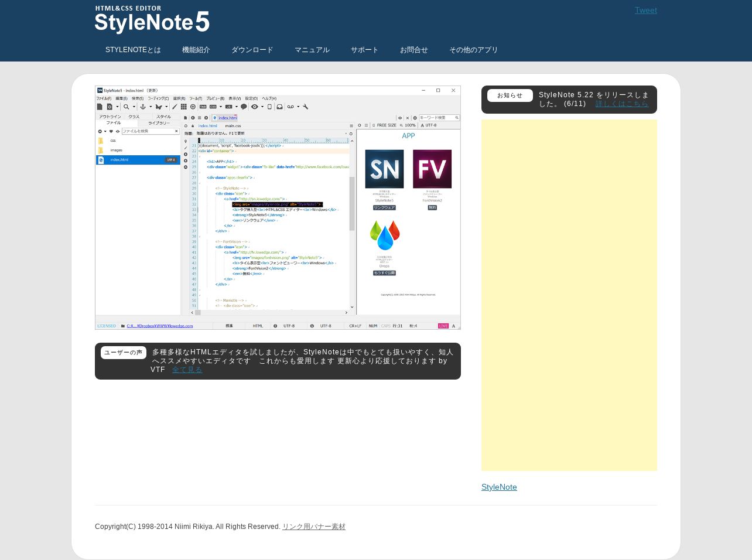Open the ダウンロード navigation item
752x560 pixels.
coord(252,50)
